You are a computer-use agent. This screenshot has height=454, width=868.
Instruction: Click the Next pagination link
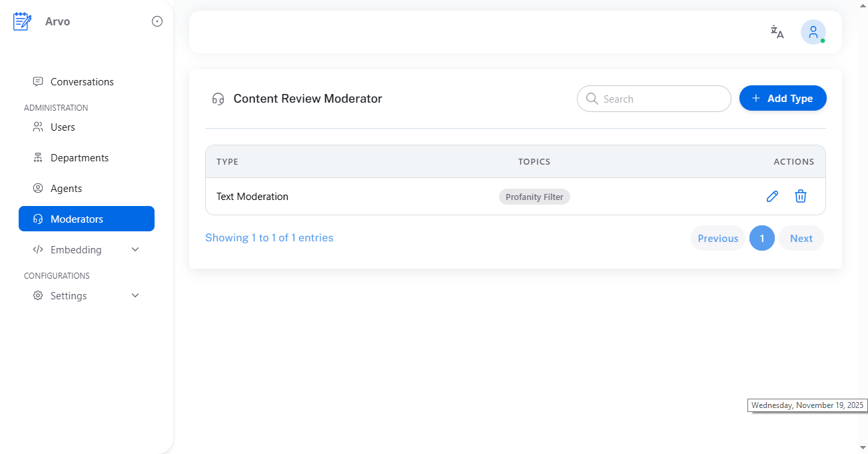[801, 238]
